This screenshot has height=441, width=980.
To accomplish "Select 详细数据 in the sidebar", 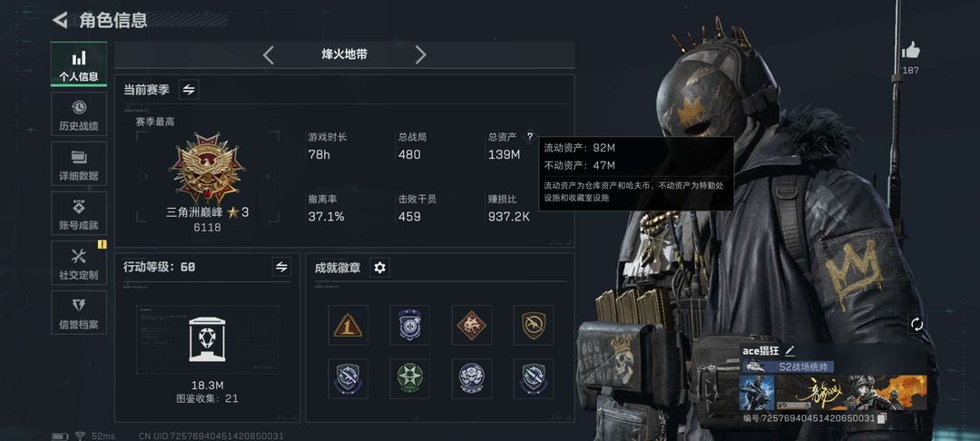I will point(79,163).
